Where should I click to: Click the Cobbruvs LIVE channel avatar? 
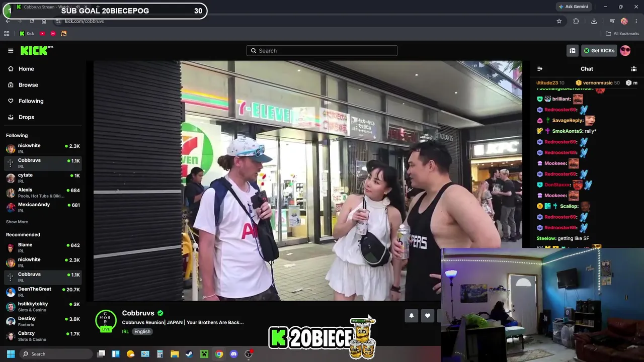[106, 321]
